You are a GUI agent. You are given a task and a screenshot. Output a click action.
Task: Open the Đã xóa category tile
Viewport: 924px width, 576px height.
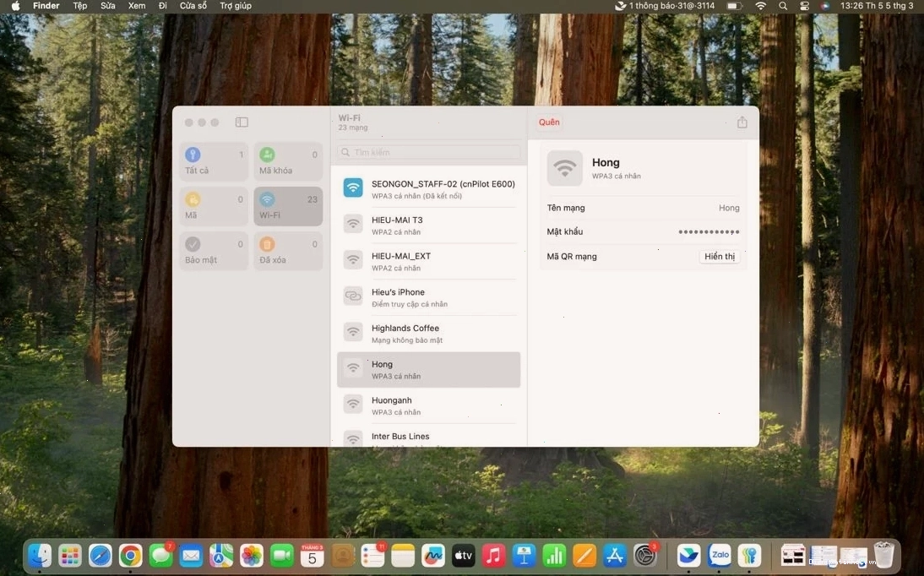288,251
